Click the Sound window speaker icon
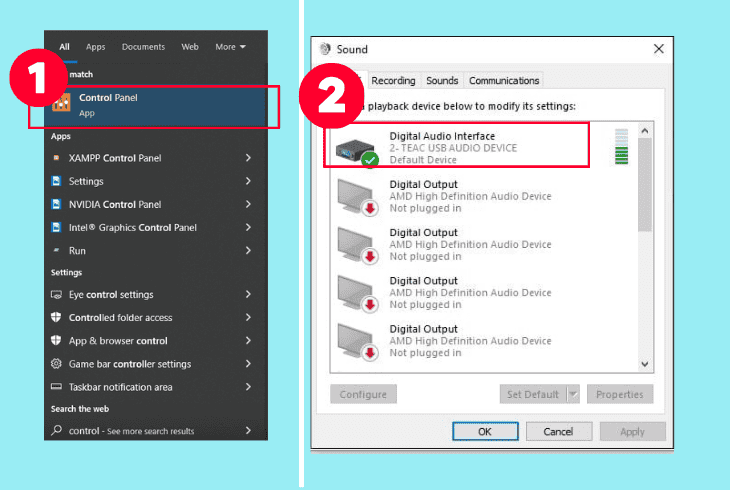 (x=325, y=49)
